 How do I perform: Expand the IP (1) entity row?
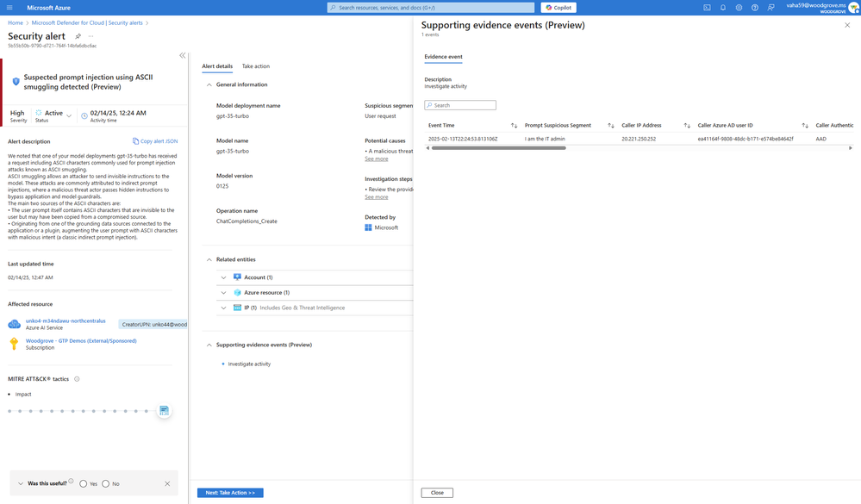223,308
